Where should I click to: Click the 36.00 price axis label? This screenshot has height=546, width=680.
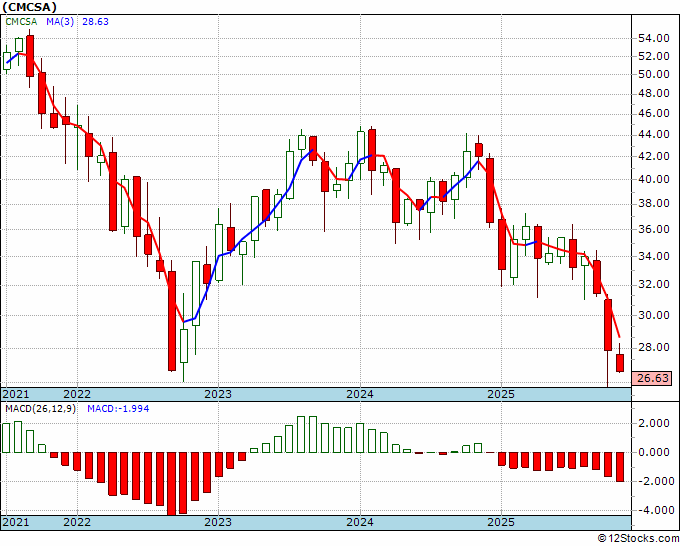tap(654, 229)
